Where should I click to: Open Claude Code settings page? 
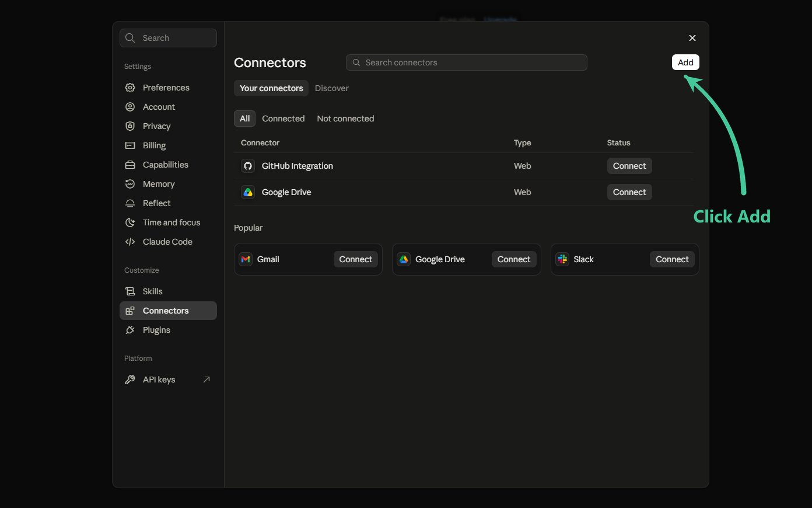(168, 242)
